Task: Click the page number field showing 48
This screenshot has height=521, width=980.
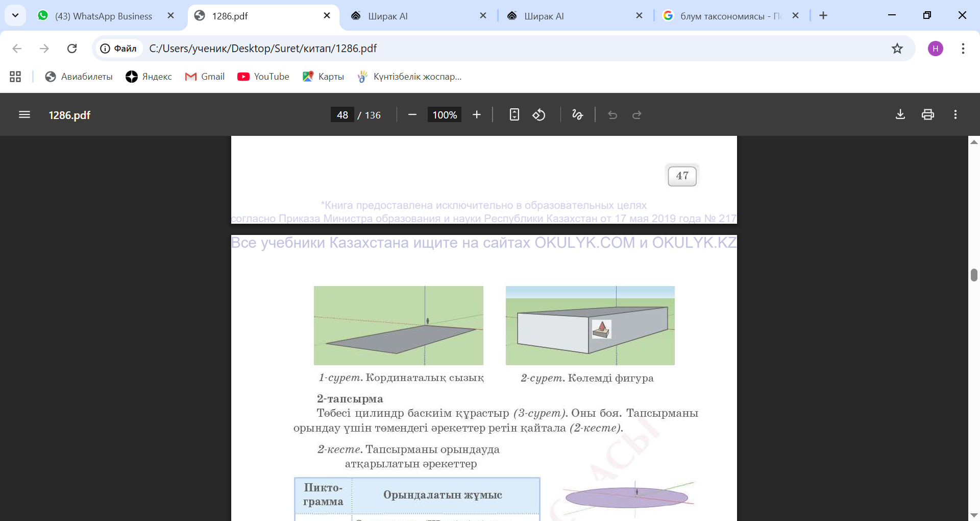Action: pos(342,115)
